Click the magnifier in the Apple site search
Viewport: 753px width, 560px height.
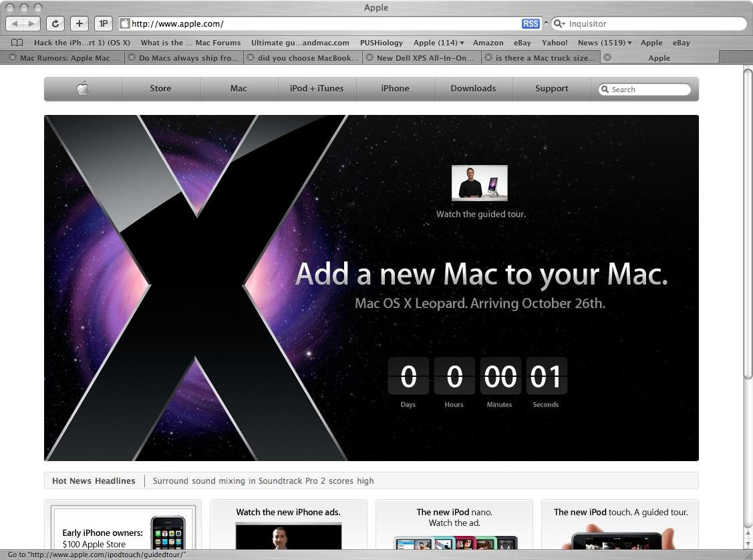click(605, 90)
